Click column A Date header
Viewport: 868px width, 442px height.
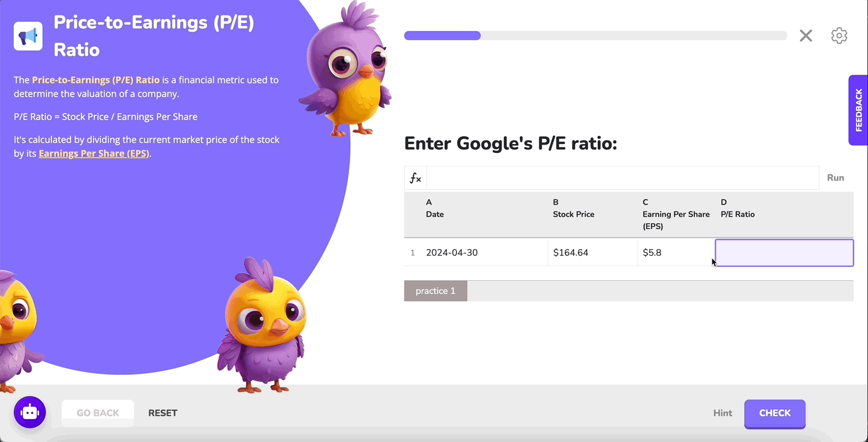pyautogui.click(x=485, y=214)
